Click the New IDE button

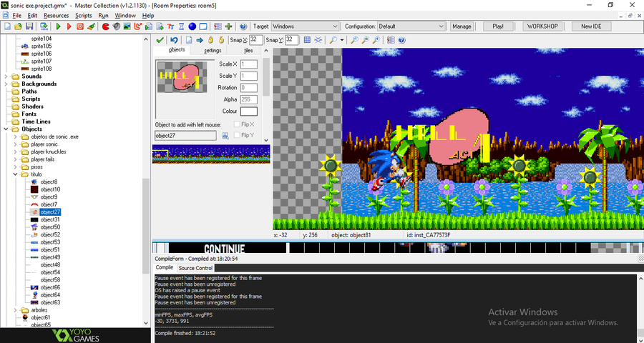[x=591, y=26]
